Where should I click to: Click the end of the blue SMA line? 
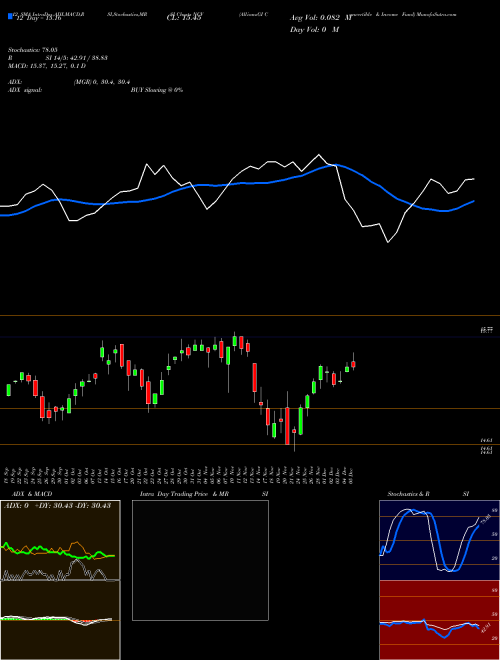474,201
